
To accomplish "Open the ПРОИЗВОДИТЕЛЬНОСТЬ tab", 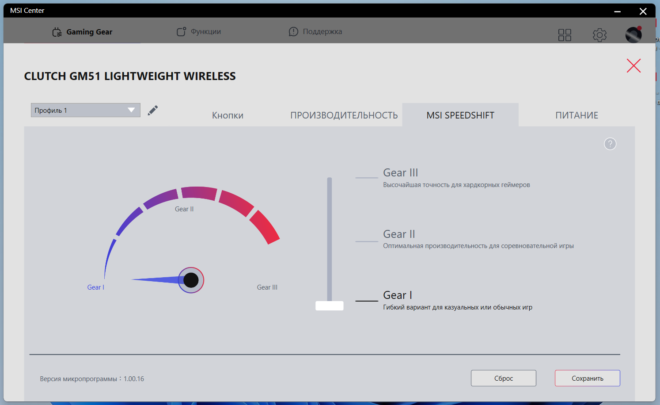I will pos(344,115).
